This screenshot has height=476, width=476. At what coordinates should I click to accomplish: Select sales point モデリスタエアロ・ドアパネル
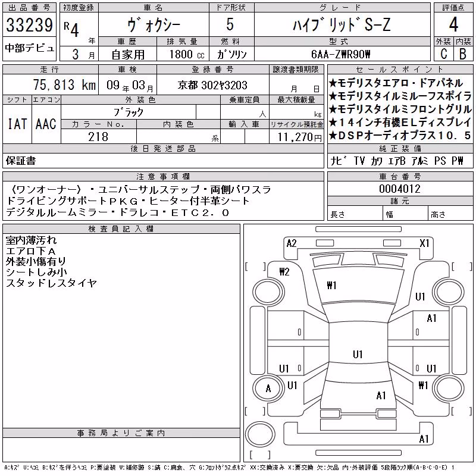396,83
